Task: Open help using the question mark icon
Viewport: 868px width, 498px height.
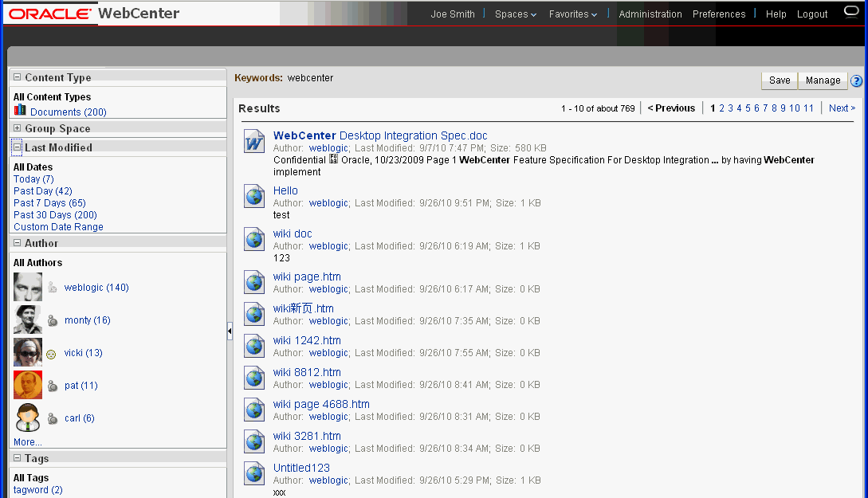Action: (856, 80)
